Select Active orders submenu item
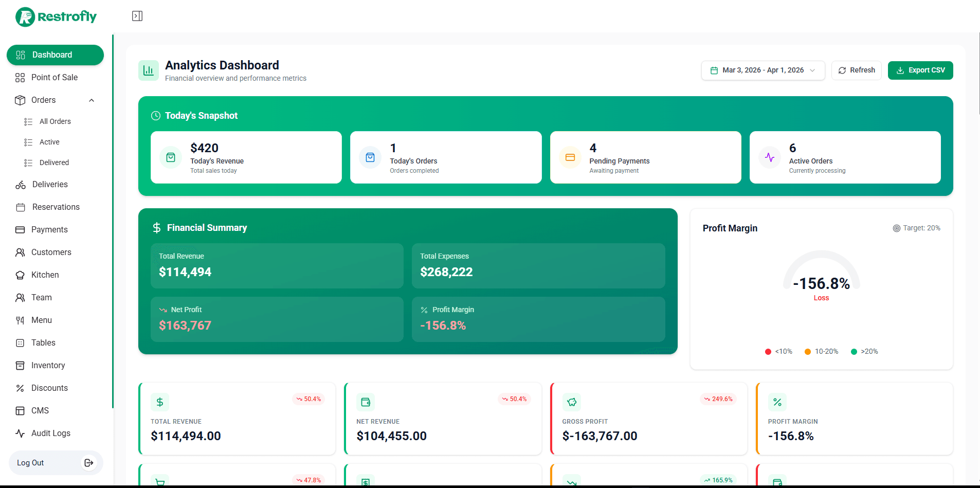 click(49, 142)
